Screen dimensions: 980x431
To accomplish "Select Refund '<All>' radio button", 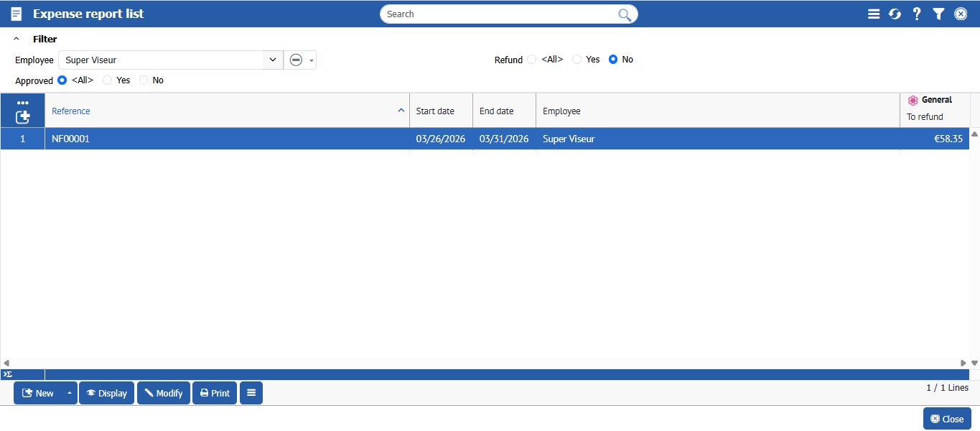I will (x=531, y=60).
